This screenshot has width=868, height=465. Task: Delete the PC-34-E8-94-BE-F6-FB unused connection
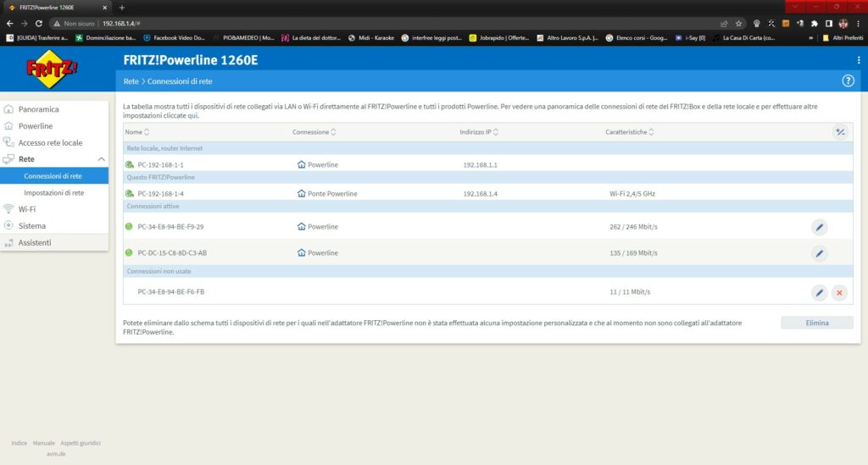[839, 292]
